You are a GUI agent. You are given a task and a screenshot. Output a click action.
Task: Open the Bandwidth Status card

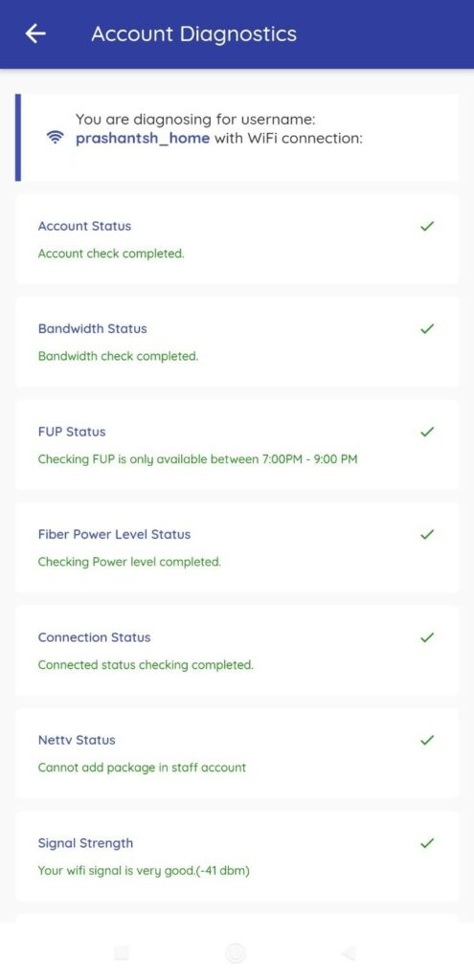tap(237, 342)
